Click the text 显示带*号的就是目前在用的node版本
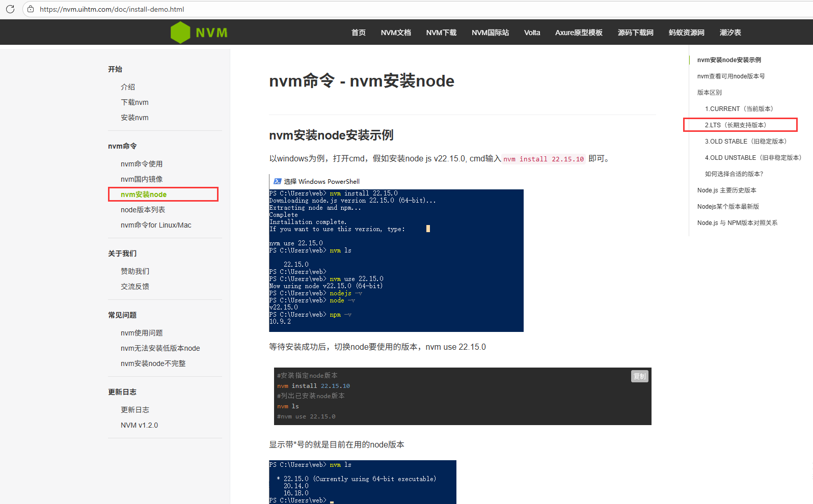Screen dimensions: 813x504 [x=337, y=444]
